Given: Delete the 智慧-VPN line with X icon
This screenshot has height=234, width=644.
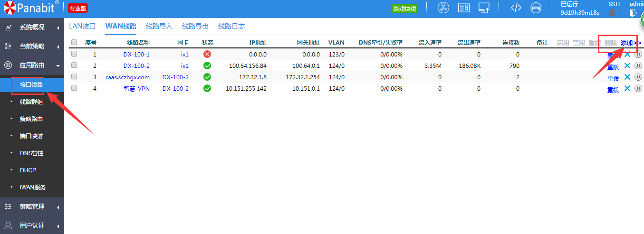Looking at the screenshot, I should click(x=627, y=88).
